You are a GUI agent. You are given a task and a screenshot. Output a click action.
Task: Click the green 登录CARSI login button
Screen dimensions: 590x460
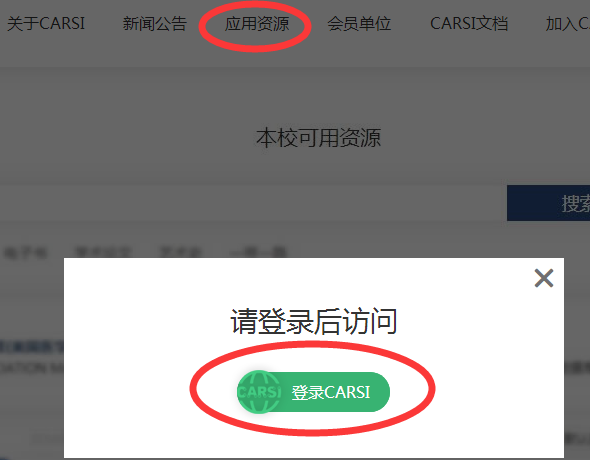[x=313, y=392]
